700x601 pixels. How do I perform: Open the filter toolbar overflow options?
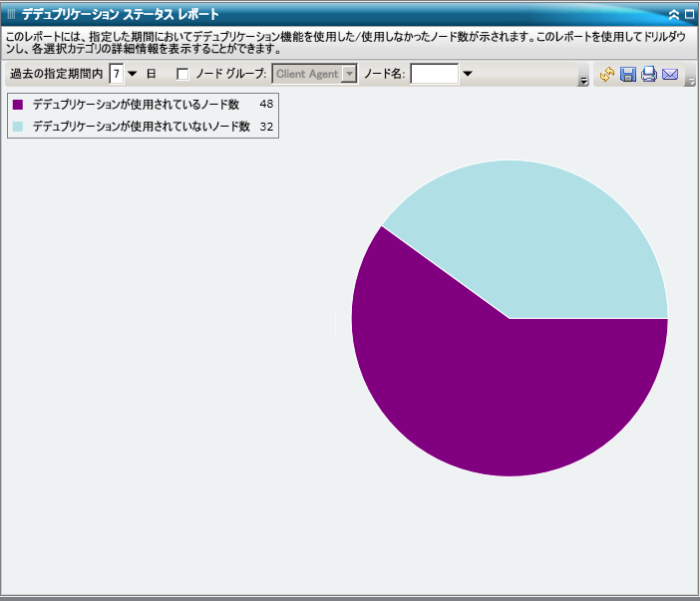583,81
